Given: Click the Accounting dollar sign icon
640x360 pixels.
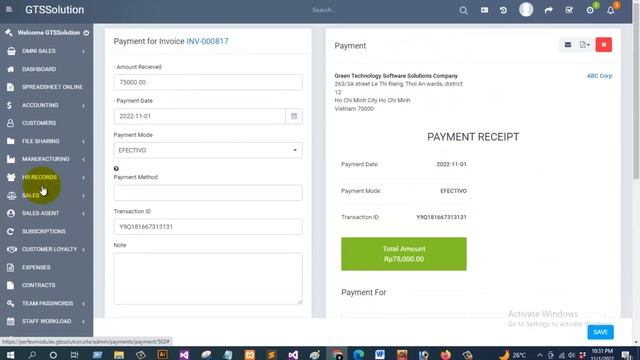Looking at the screenshot, I should click(9, 105).
